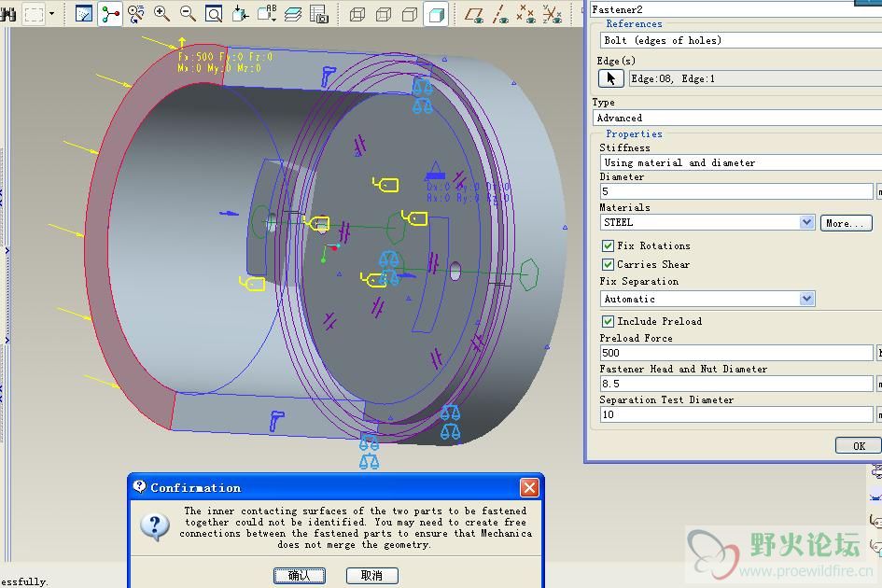Viewport: 882px width, 588px height.
Task: Close the Confirmation dialog with the X
Action: pos(529,487)
